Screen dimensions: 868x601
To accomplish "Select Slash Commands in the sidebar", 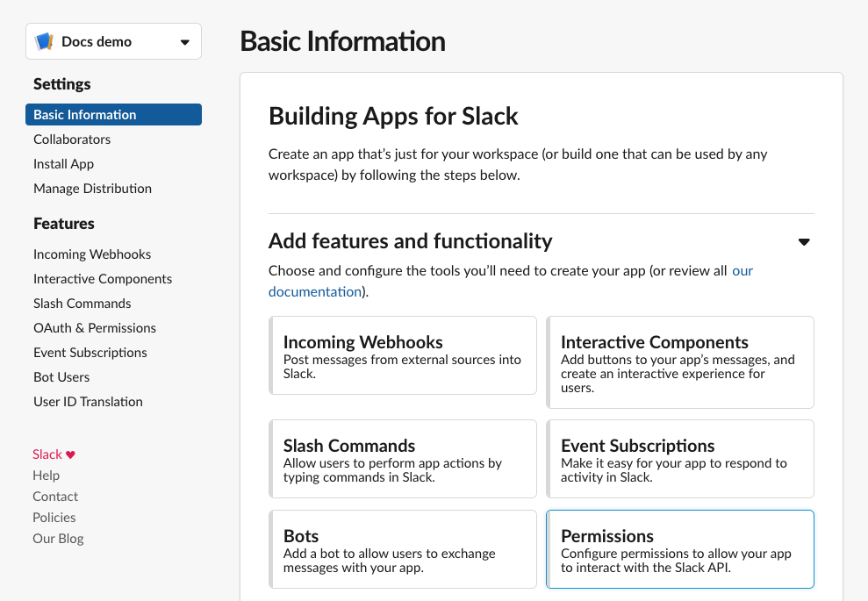I will coord(82,304).
